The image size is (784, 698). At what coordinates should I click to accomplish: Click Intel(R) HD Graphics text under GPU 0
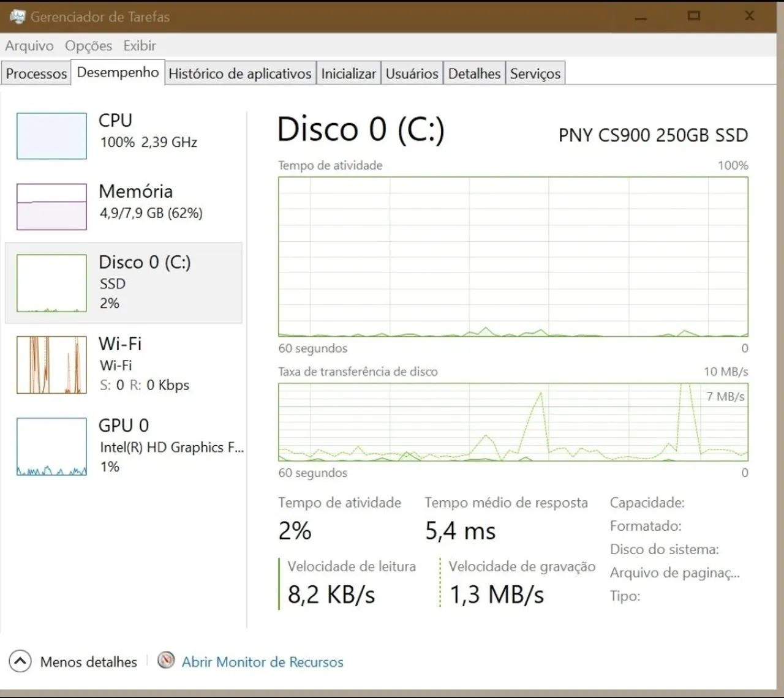(x=172, y=447)
